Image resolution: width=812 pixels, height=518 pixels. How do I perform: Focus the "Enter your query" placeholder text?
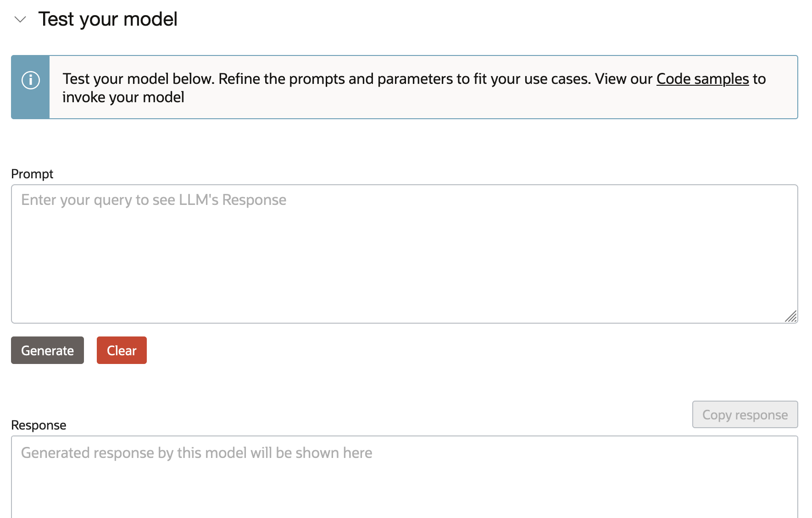point(154,200)
